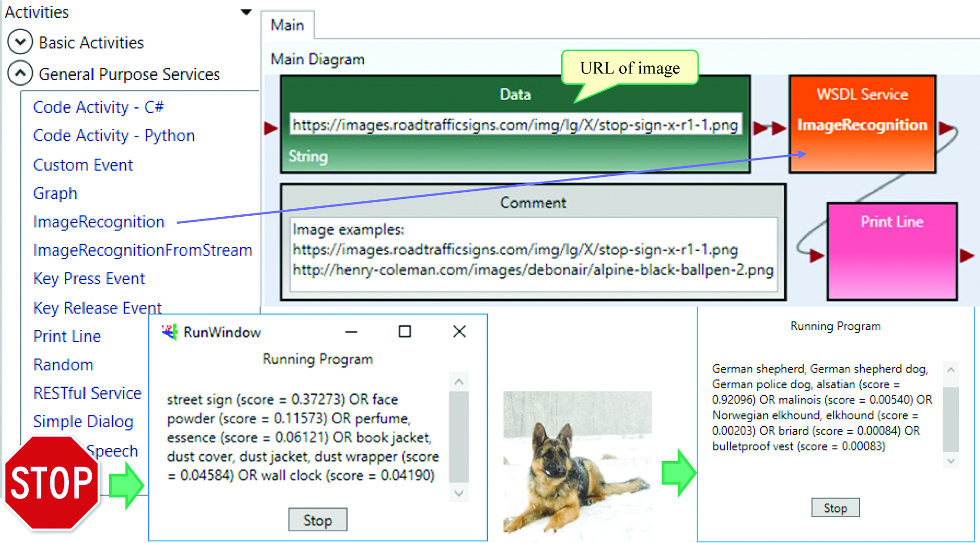Expand the Basic Activities section chevron
This screenshot has height=543, width=980.
click(x=20, y=42)
